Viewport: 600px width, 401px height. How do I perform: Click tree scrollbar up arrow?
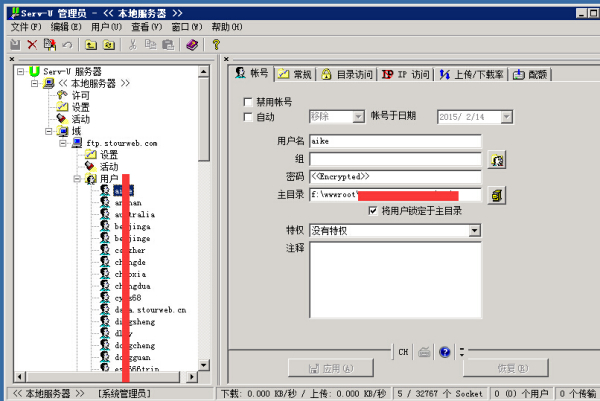(x=204, y=72)
